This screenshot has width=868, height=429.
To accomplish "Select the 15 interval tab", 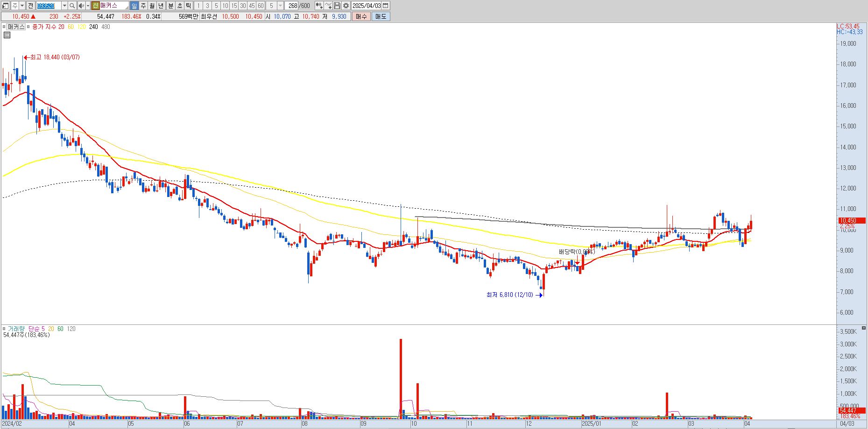I will 234,6.
